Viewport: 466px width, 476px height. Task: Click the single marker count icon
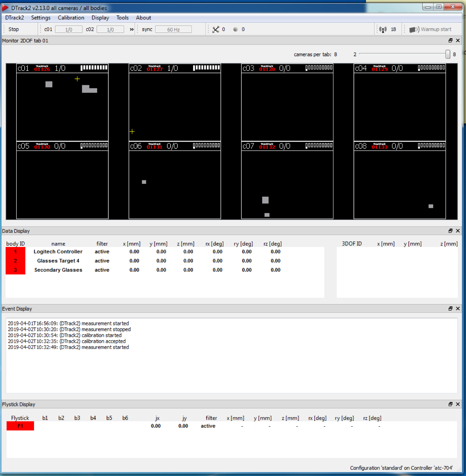(x=235, y=30)
